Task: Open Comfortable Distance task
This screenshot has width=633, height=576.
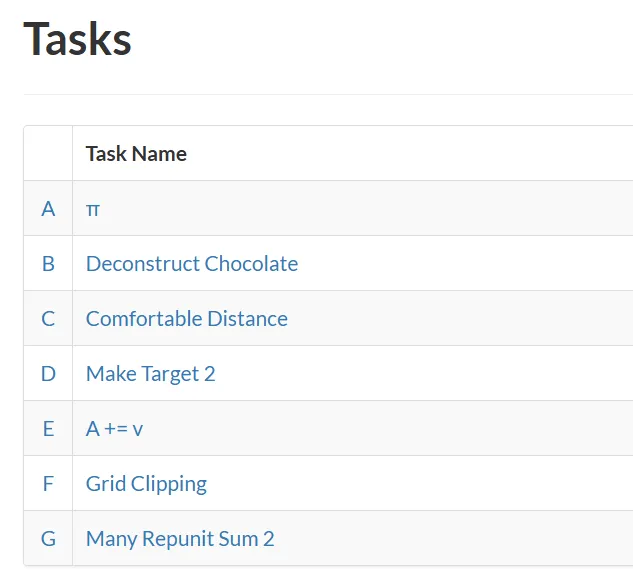Action: pyautogui.click(x=187, y=318)
